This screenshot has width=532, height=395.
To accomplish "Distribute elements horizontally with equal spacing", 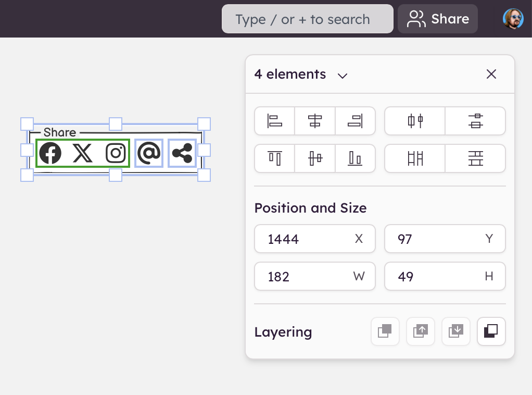I will 415,121.
